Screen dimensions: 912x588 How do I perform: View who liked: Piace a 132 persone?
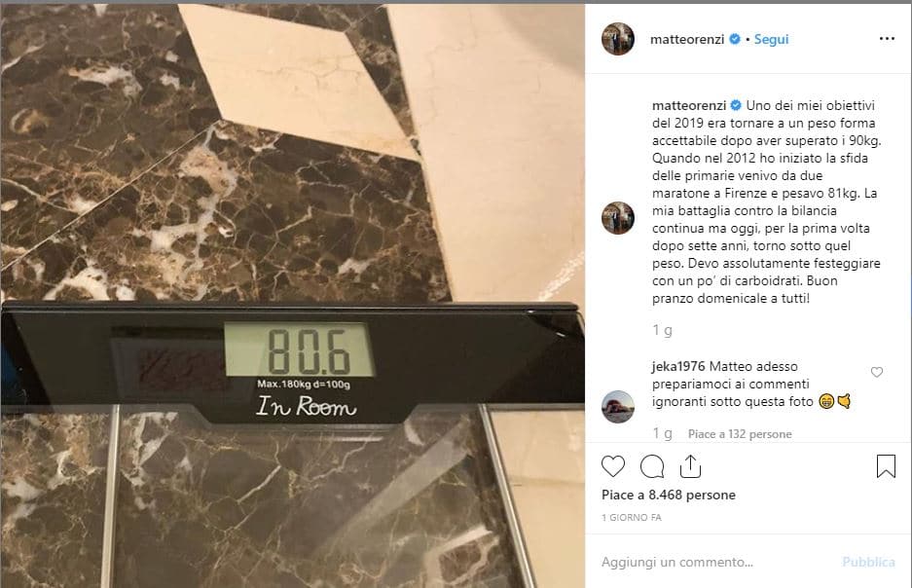coord(740,434)
